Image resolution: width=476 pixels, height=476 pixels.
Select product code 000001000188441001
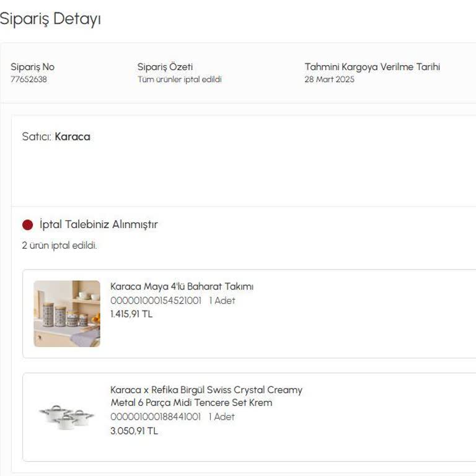156,416
